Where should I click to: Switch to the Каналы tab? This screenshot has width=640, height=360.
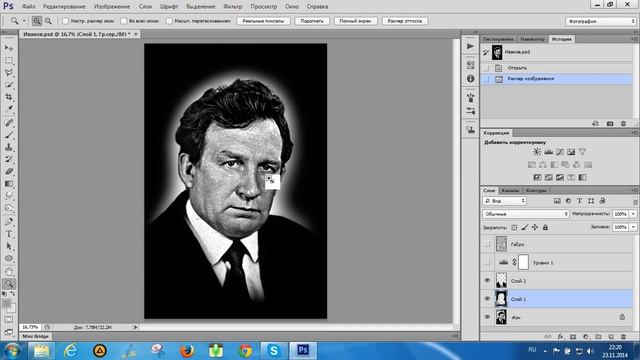[510, 191]
